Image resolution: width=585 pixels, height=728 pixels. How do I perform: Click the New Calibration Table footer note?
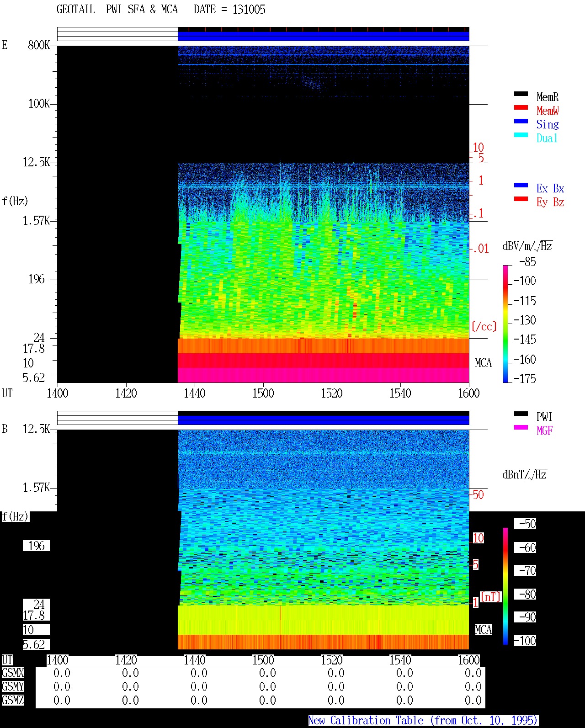(x=423, y=721)
